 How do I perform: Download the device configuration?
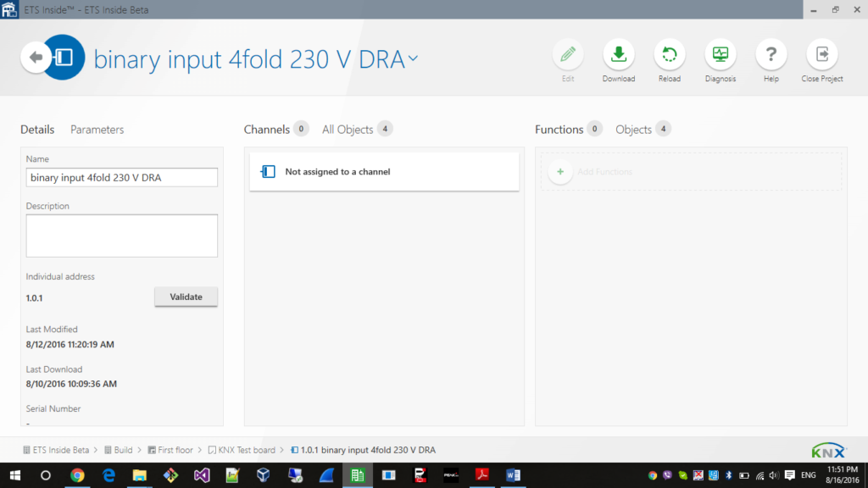[618, 54]
